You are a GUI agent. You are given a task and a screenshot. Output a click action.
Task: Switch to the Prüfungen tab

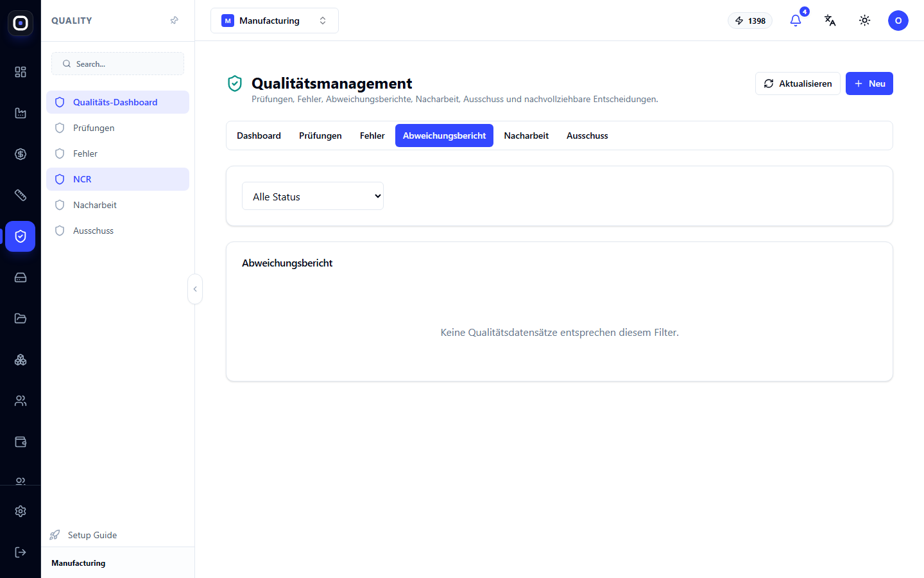(320, 136)
